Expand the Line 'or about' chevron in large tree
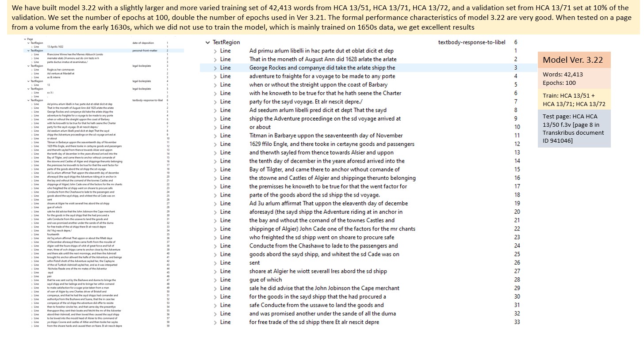 click(215, 127)
